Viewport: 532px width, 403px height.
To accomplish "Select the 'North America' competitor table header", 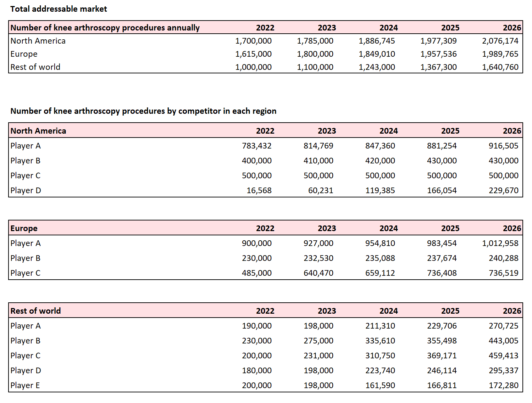I will [38, 131].
